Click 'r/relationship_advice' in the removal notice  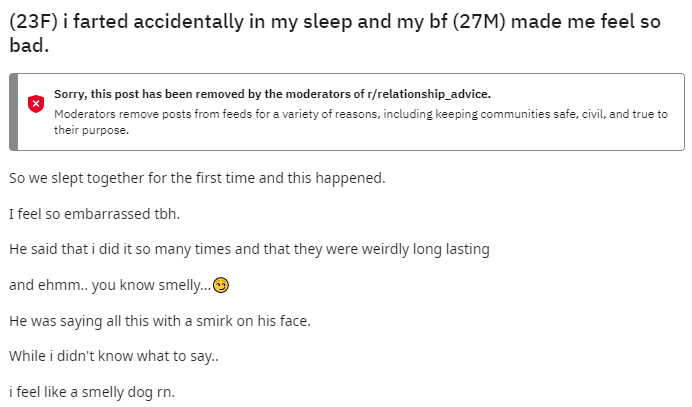(429, 94)
